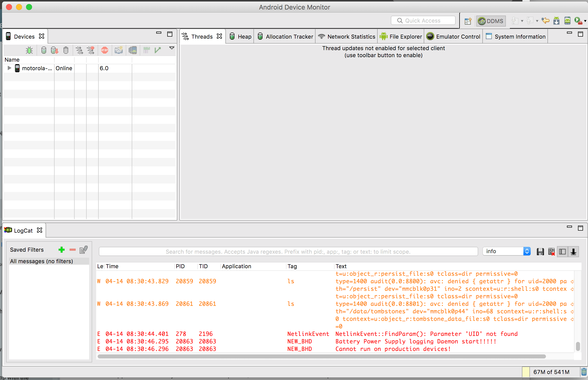Viewport: 588px width, 380px height.
Task: Open the Android Virtual Device Manager icon
Action: click(567, 21)
